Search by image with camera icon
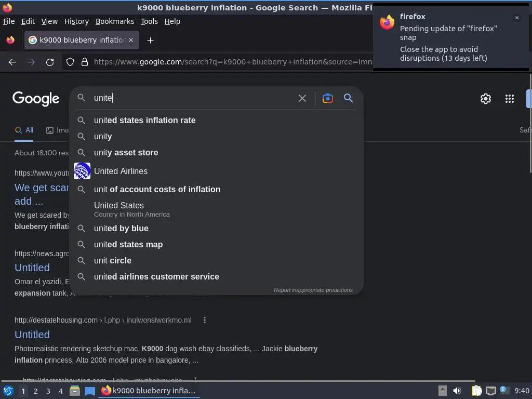The image size is (532, 399). tap(327, 98)
